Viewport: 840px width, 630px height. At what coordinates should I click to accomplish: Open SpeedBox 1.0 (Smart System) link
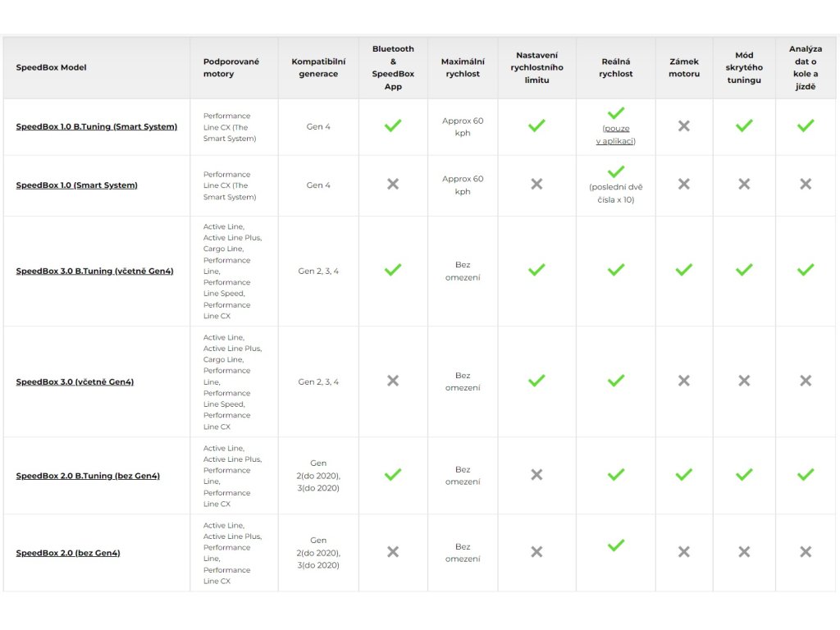[77, 185]
